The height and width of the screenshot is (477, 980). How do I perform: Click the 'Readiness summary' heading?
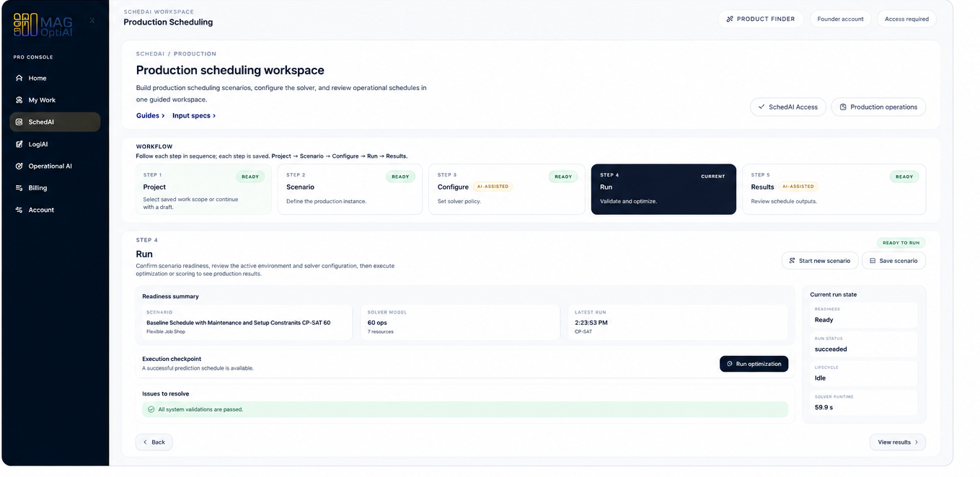click(170, 296)
